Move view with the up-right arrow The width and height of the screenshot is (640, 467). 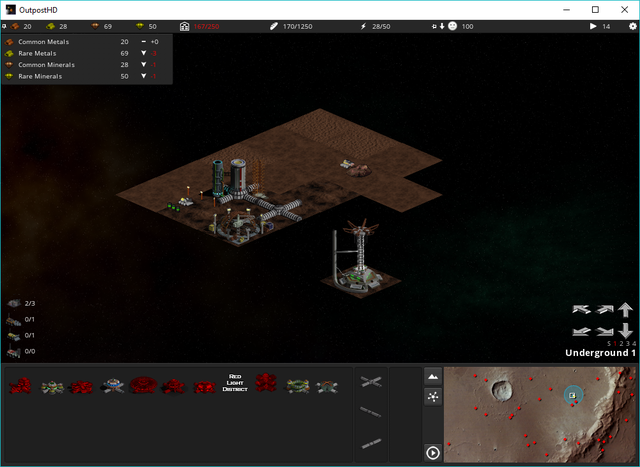[604, 310]
